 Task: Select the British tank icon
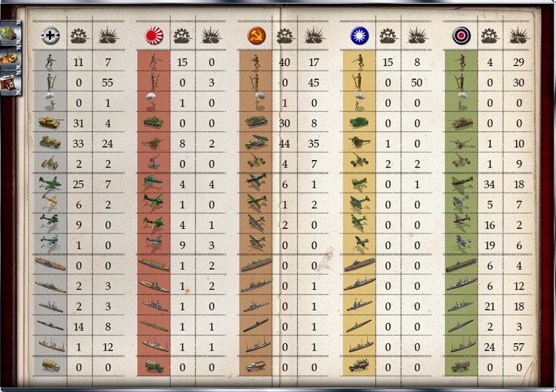point(461,123)
